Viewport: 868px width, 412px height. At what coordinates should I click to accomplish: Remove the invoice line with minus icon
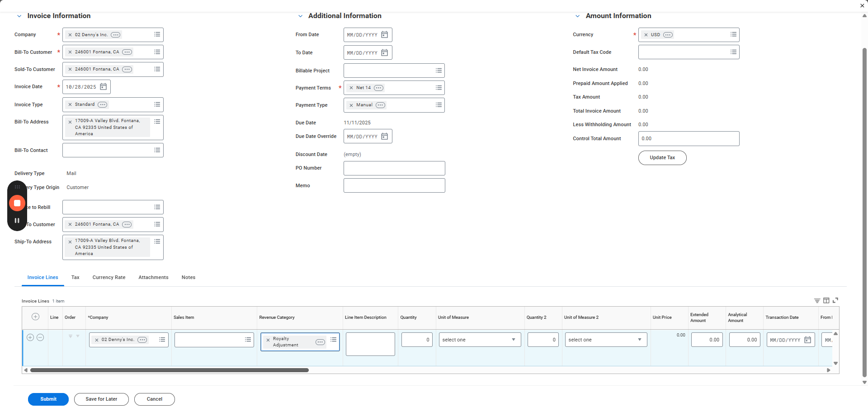[x=40, y=337]
